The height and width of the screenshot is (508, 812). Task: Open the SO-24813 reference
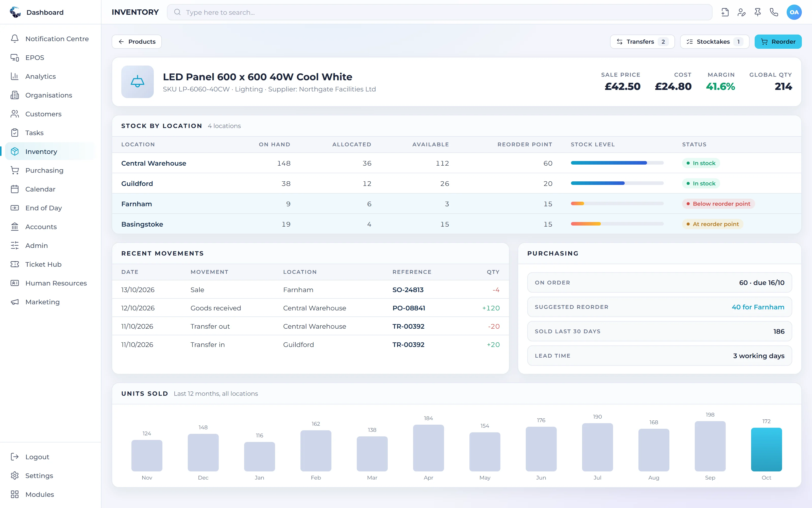click(408, 290)
